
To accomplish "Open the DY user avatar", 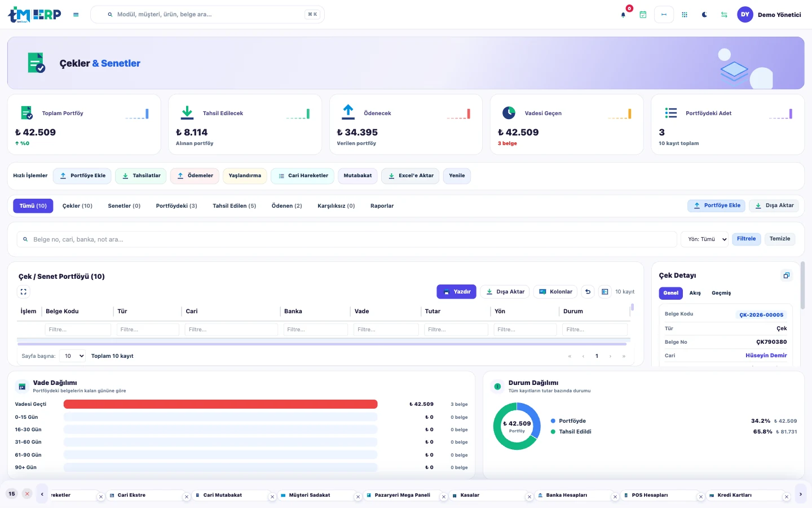I will click(745, 15).
